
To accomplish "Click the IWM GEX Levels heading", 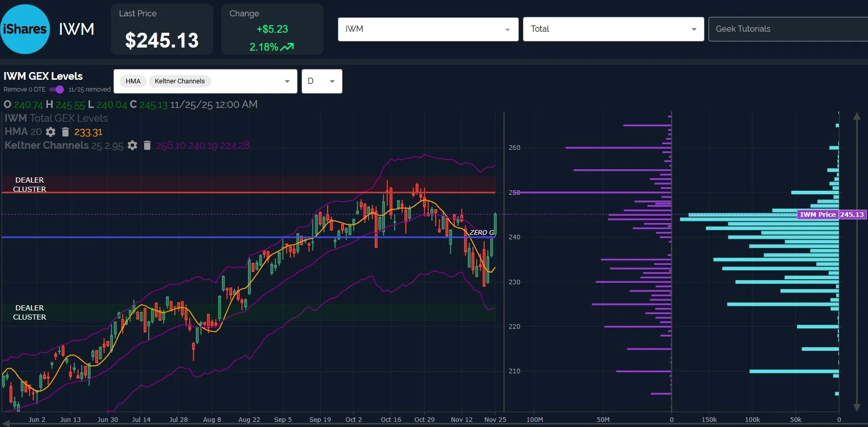I will pos(43,76).
